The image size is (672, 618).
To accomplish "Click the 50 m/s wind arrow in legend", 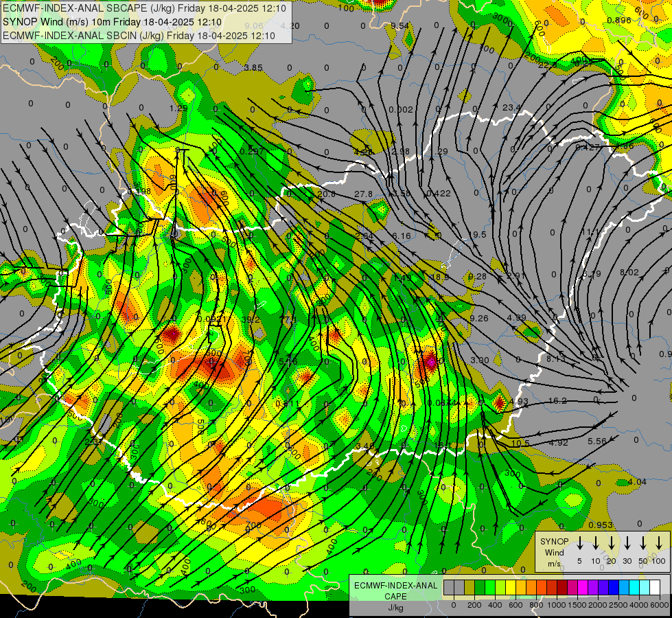I will (x=643, y=542).
